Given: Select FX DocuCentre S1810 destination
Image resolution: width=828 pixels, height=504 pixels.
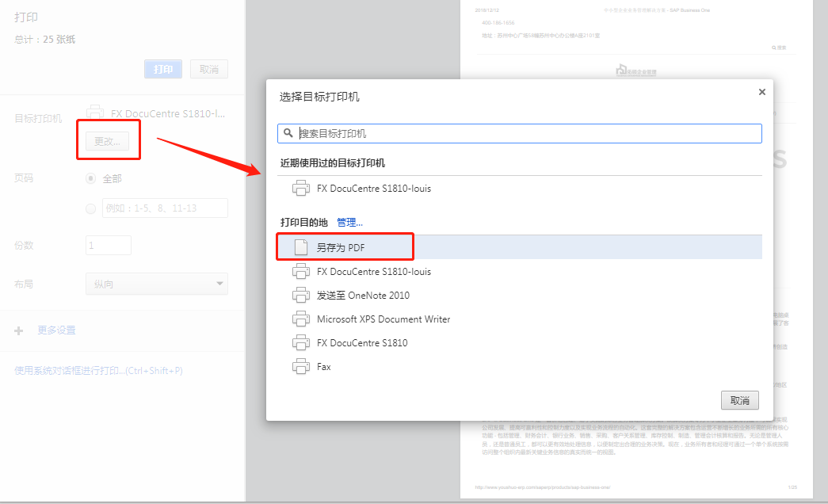Looking at the screenshot, I should [x=520, y=342].
